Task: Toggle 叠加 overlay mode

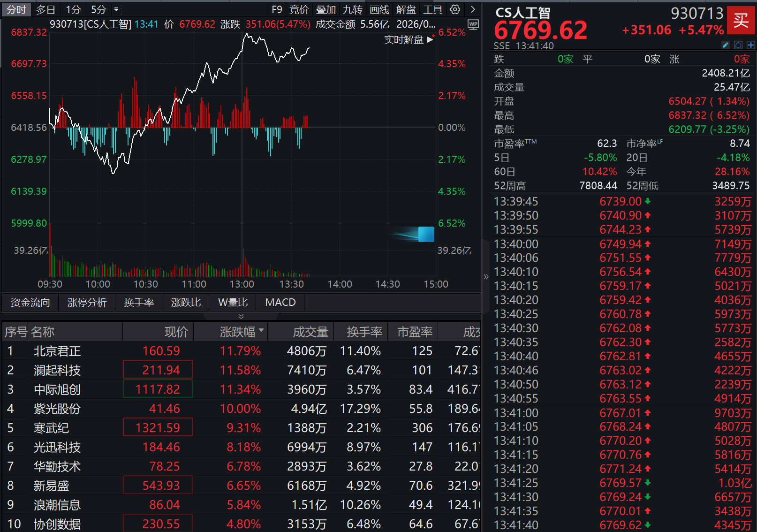Action: point(326,9)
